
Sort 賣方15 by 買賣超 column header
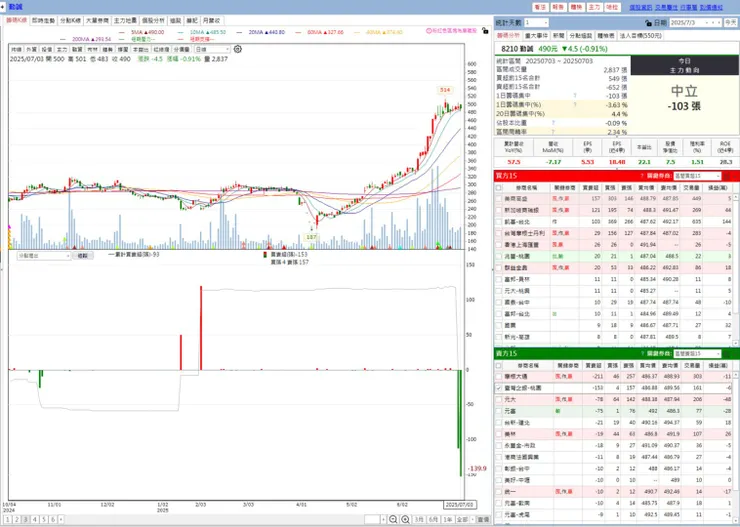593,366
